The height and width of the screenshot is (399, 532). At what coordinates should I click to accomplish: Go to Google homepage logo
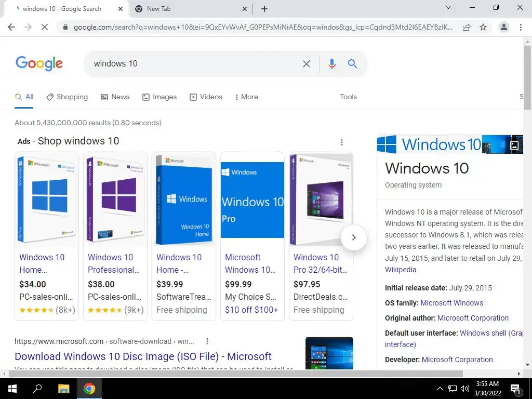tap(39, 63)
